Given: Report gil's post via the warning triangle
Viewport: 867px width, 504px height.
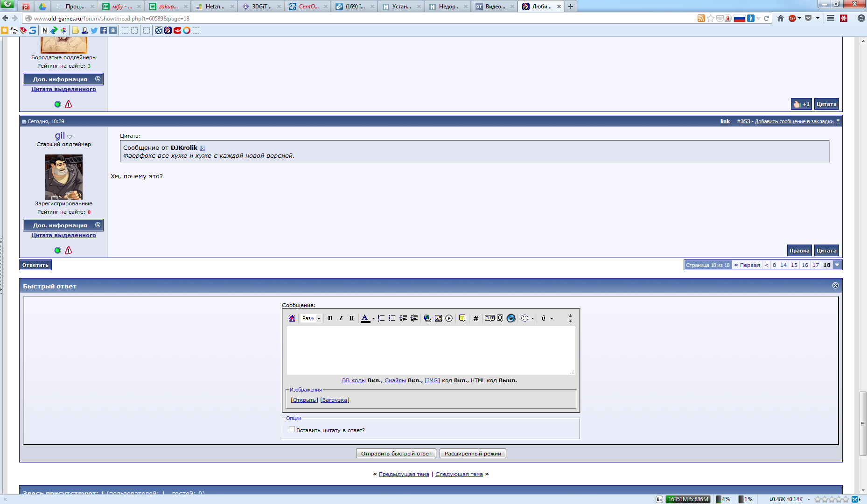Looking at the screenshot, I should [x=69, y=251].
